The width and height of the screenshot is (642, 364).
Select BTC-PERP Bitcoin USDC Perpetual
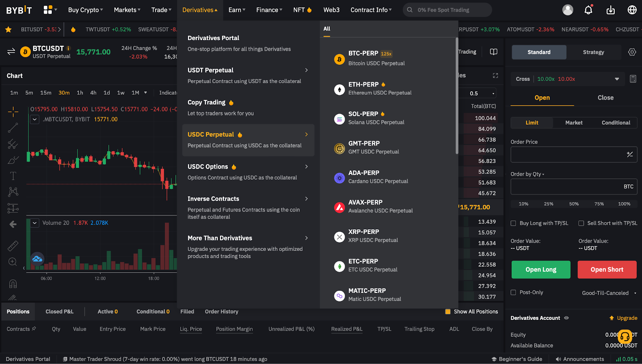pyautogui.click(x=389, y=58)
